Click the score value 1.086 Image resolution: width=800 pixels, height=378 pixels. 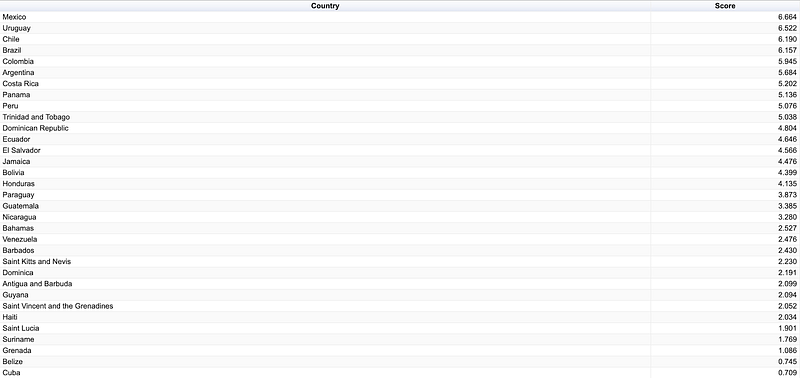click(x=787, y=350)
